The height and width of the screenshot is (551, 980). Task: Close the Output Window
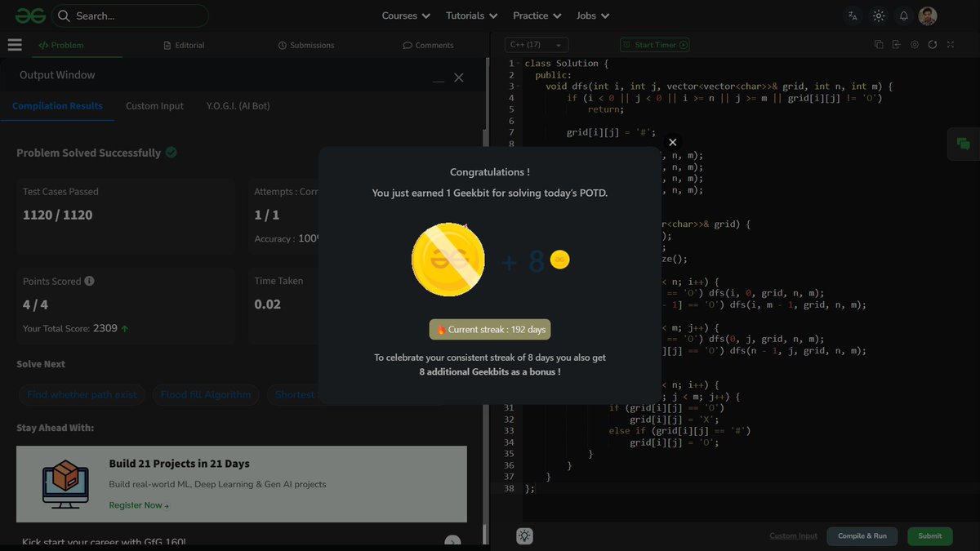click(x=459, y=78)
